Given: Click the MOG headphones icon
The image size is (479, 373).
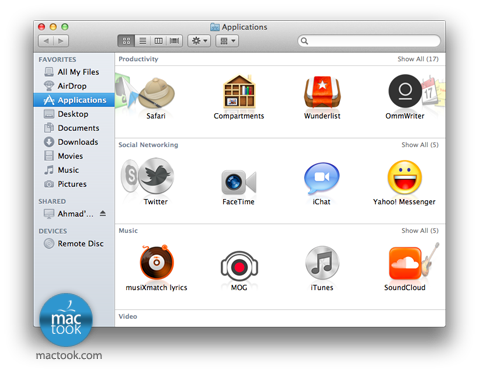Looking at the screenshot, I should (239, 267).
